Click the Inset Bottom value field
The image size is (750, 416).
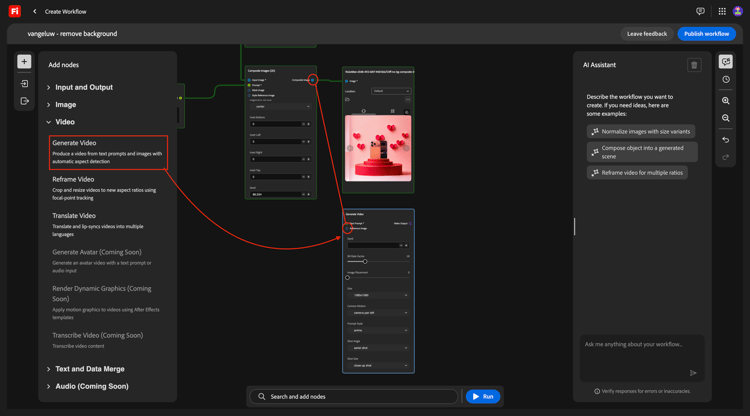(280, 124)
